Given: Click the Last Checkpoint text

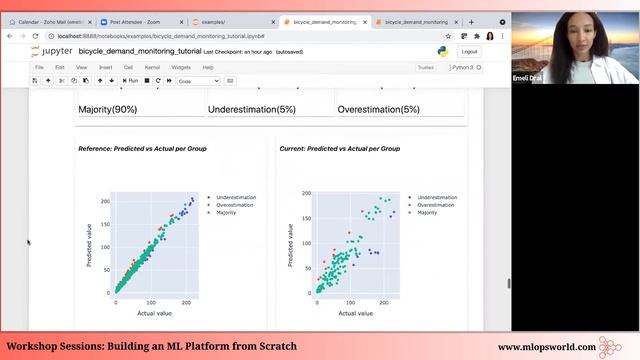Looking at the screenshot, I should coord(238,52).
